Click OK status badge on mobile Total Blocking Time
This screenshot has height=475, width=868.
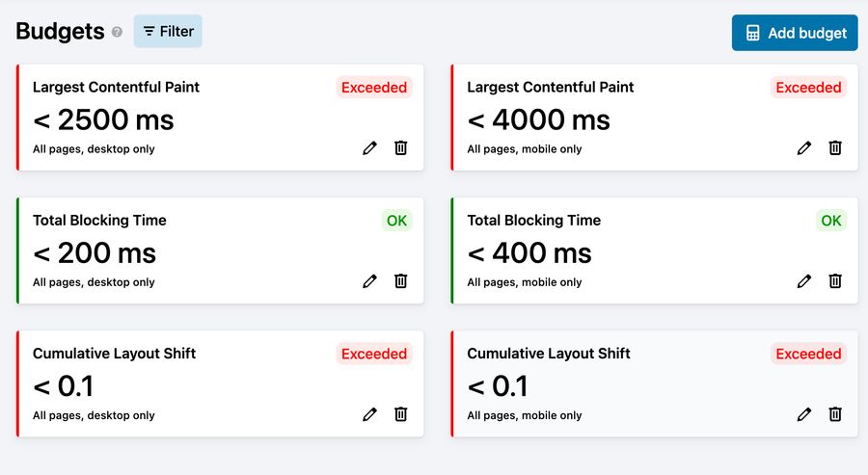tap(831, 221)
